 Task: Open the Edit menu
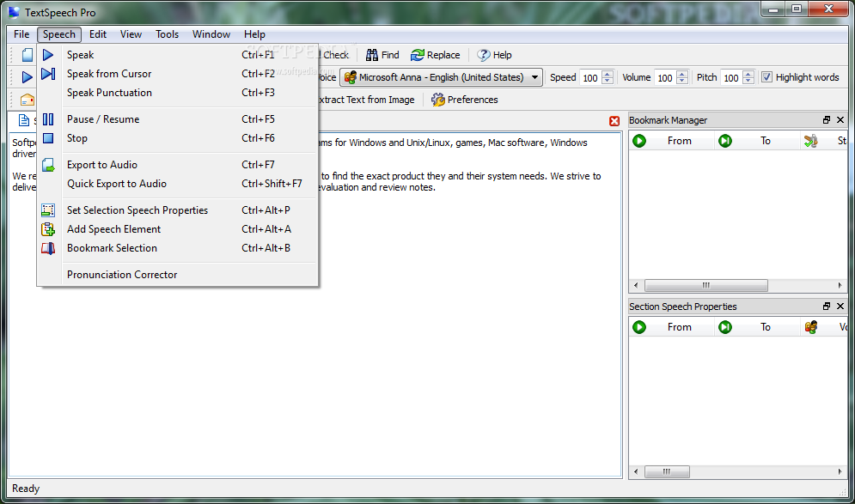point(98,34)
